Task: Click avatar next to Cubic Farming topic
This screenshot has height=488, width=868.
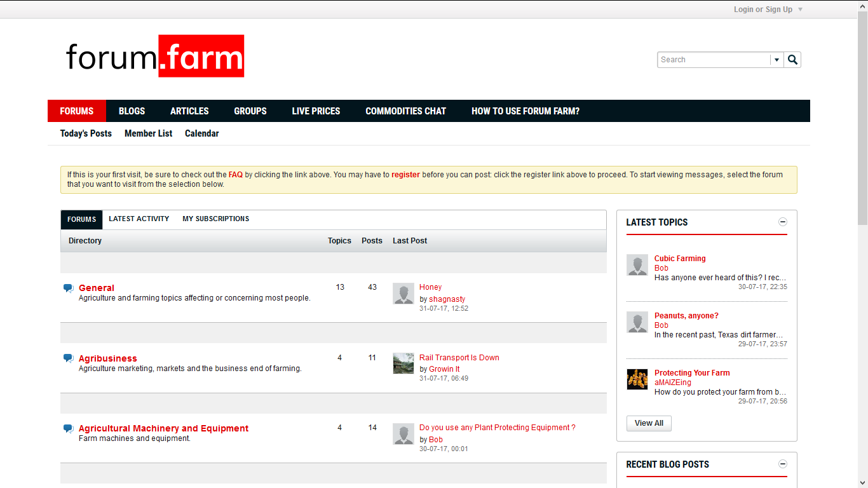Action: coord(637,265)
